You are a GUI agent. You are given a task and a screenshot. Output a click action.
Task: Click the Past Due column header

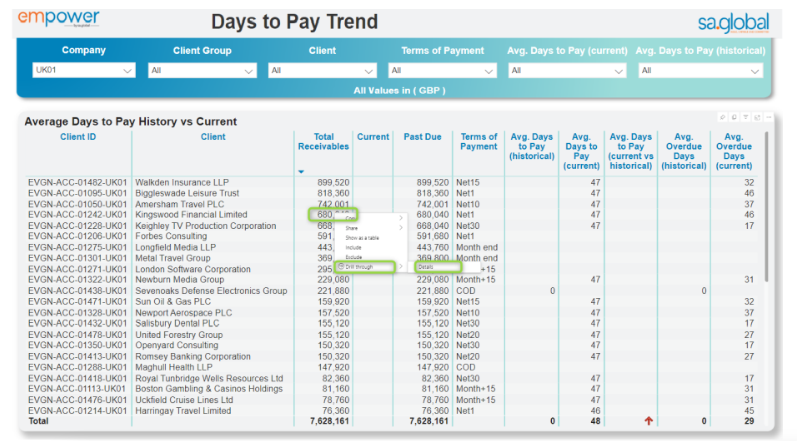pyautogui.click(x=422, y=137)
